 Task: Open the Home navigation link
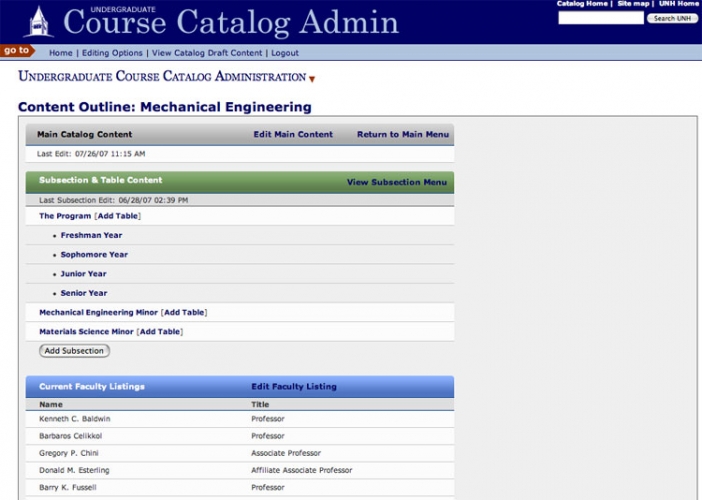(x=60, y=53)
